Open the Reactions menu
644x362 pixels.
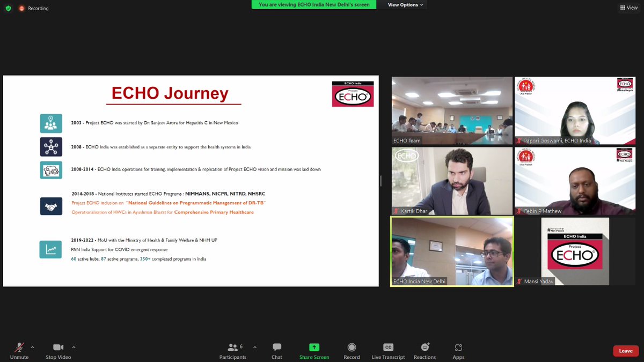point(425,351)
